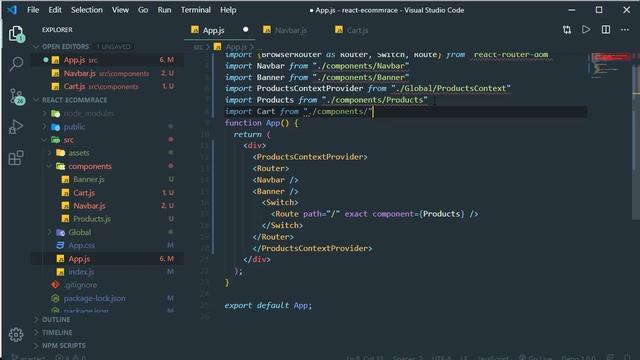Click the ProductsContextProvider opening tag

(310, 157)
